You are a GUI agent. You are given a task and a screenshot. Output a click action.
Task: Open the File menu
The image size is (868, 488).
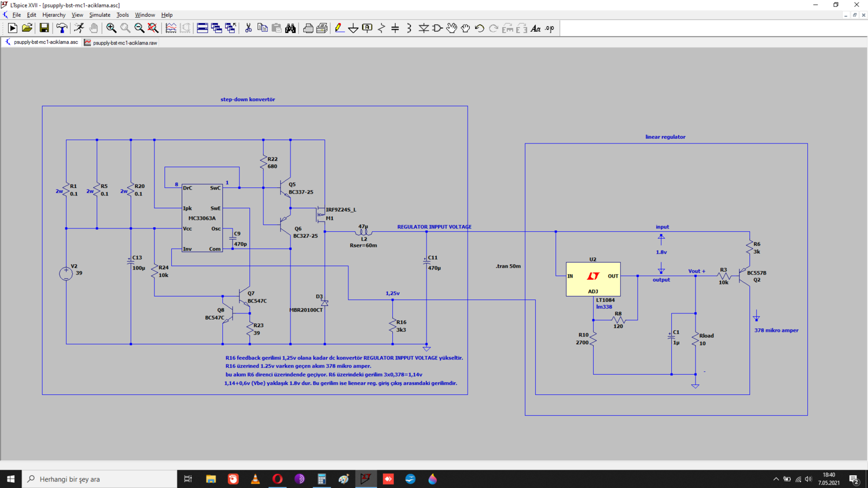[17, 15]
